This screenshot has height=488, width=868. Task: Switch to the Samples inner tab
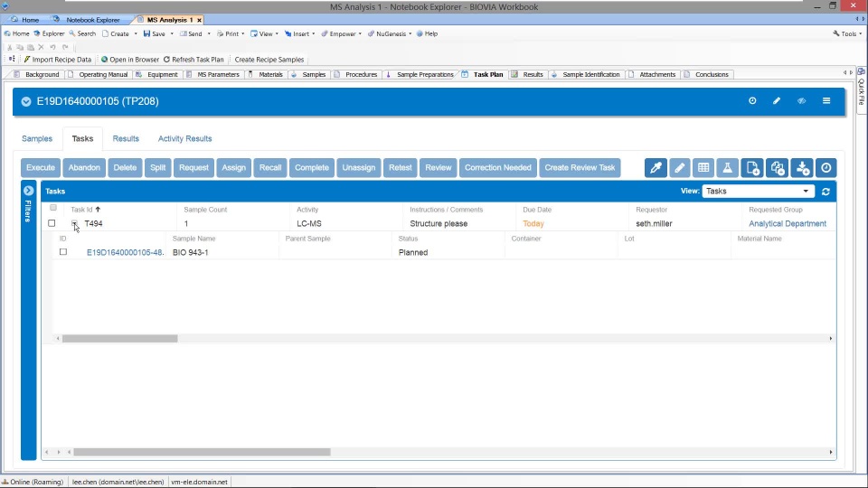37,138
